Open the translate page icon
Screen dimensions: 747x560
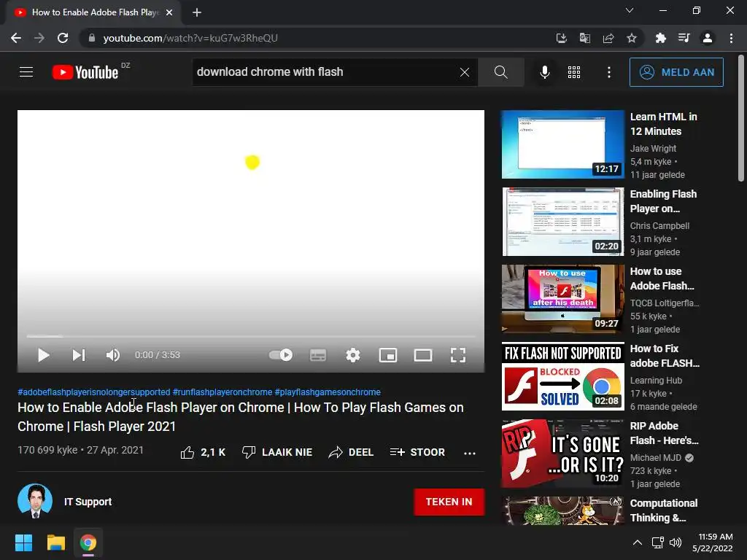click(584, 38)
